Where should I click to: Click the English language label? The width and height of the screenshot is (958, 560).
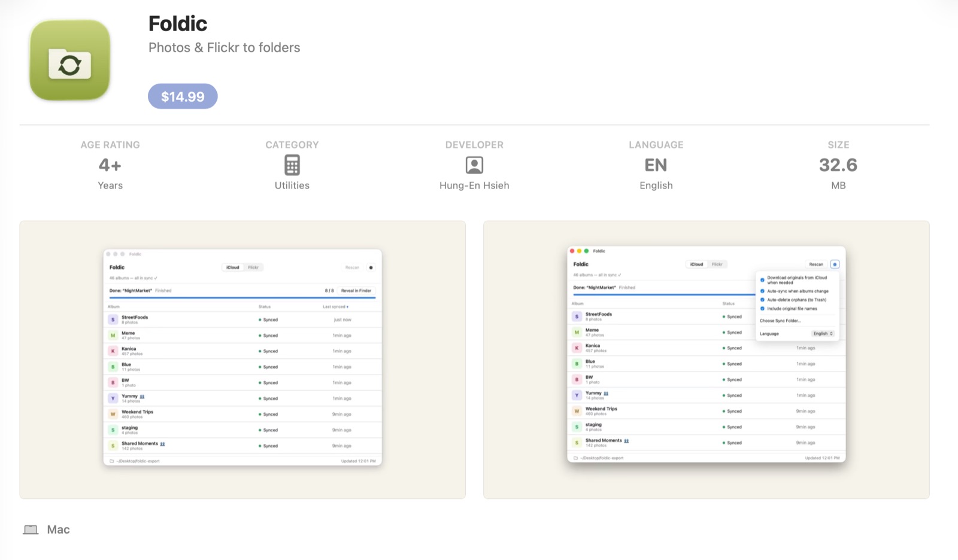(x=656, y=185)
